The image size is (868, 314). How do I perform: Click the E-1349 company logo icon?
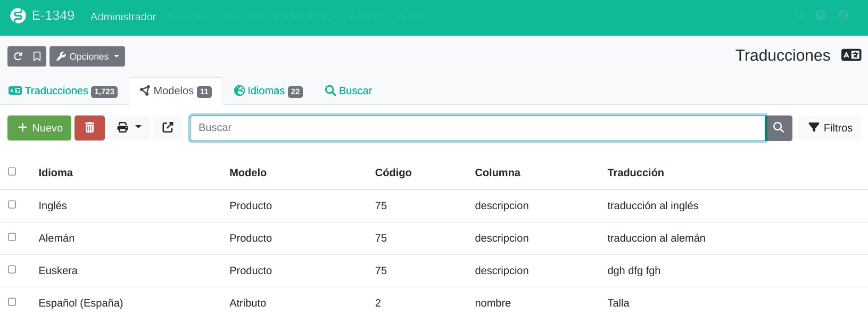pos(18,16)
